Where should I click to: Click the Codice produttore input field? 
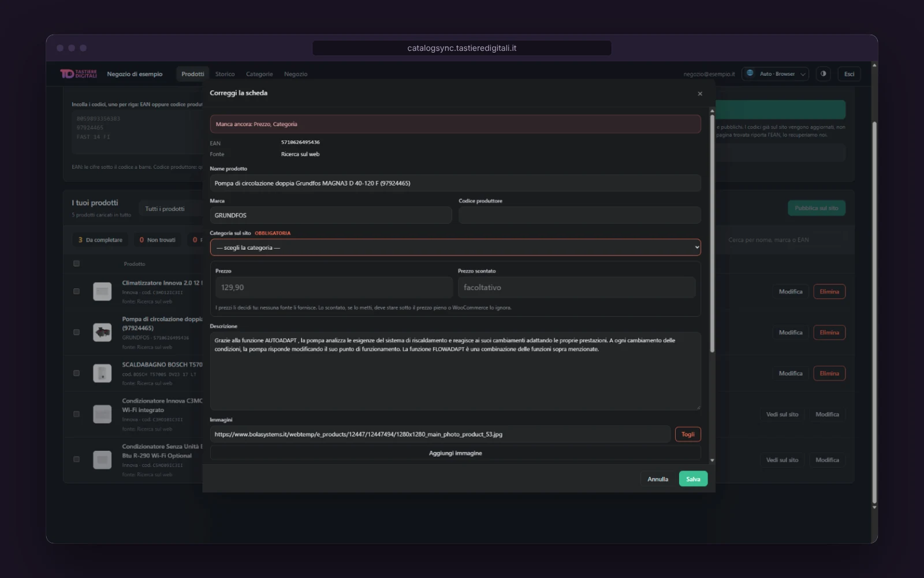click(x=580, y=215)
